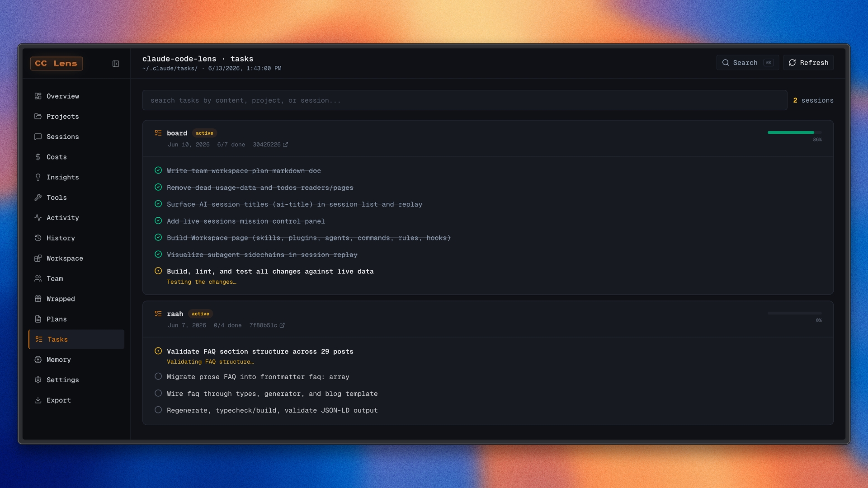Screen dimensions: 868x488
Task: Open board session external link icon
Action: pyautogui.click(x=285, y=145)
